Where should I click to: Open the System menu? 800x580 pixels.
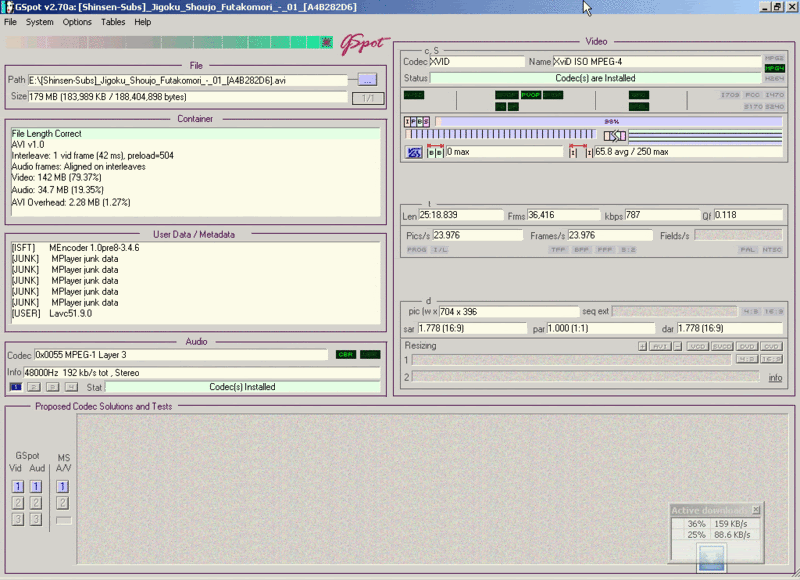[x=39, y=22]
